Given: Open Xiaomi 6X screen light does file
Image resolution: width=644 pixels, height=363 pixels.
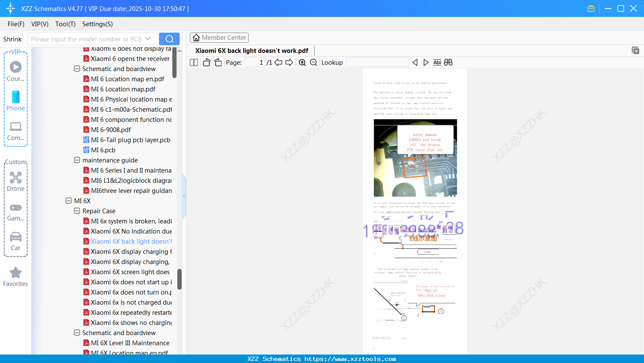Looking at the screenshot, I should (x=130, y=272).
